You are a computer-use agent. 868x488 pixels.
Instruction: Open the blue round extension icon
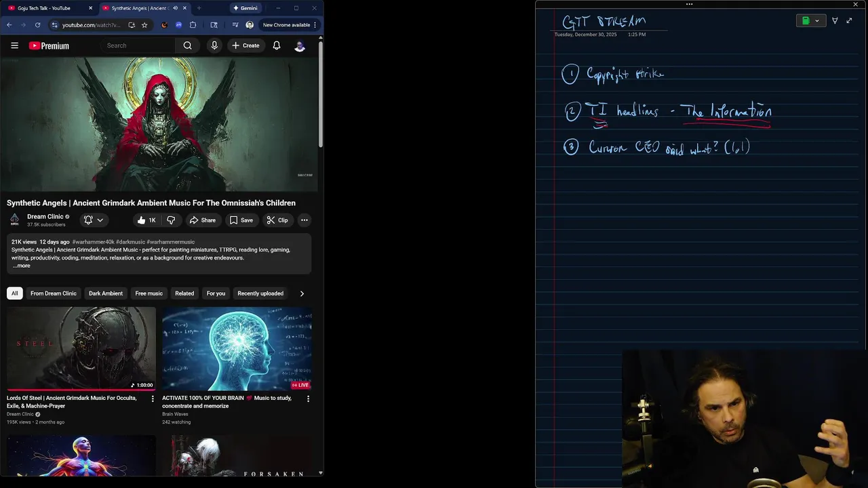[x=178, y=25]
